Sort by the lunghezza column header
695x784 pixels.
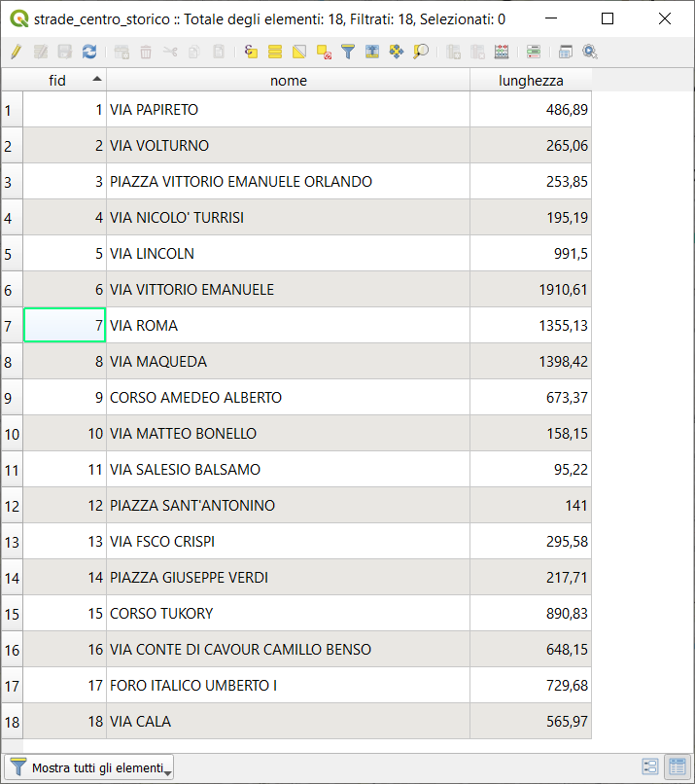(x=531, y=80)
